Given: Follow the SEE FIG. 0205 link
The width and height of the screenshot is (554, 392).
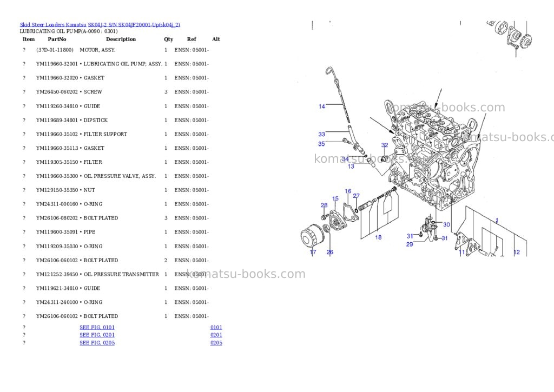Looking at the screenshot, I should pyautogui.click(x=97, y=343).
